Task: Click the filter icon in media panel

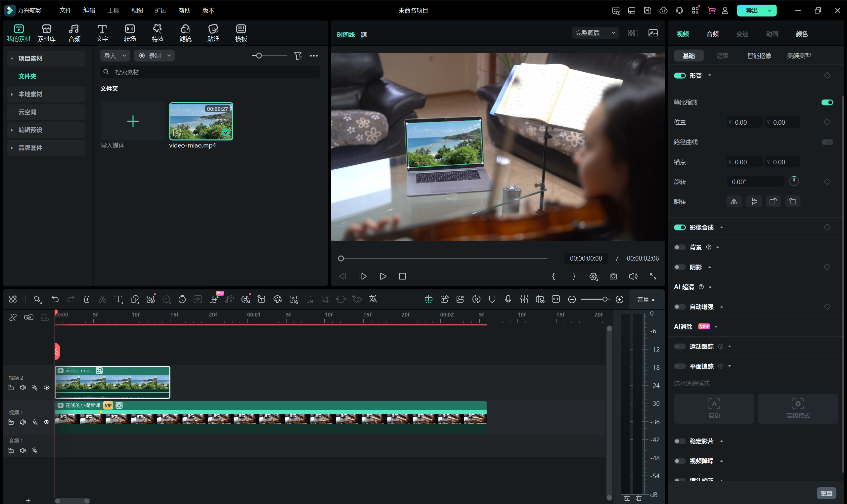Action: point(298,56)
